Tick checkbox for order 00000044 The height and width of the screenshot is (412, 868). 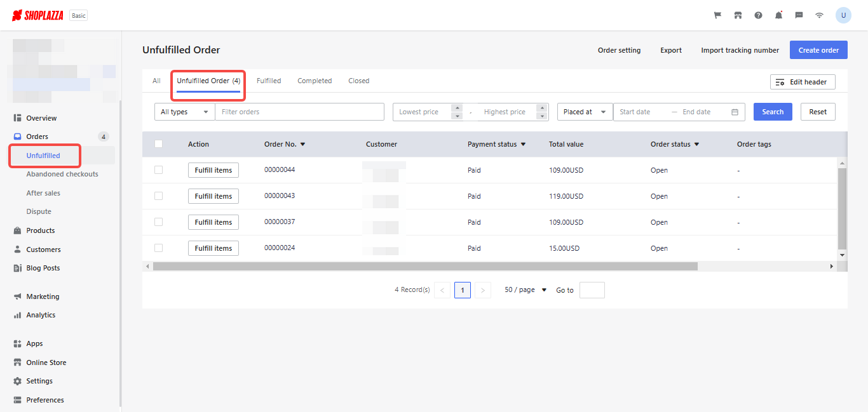(158, 170)
